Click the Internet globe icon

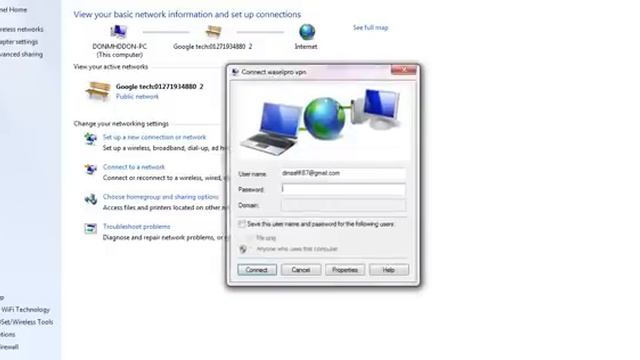[x=307, y=32]
